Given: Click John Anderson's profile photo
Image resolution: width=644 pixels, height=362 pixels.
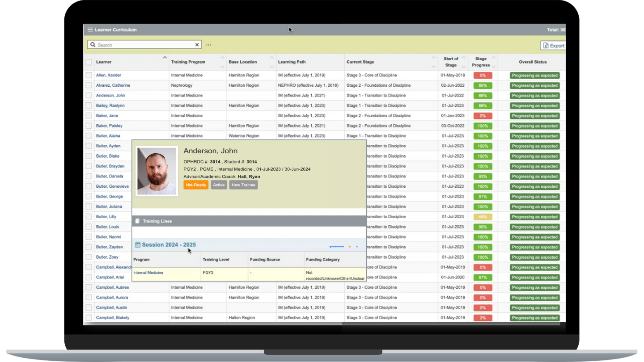Looking at the screenshot, I should 157,171.
